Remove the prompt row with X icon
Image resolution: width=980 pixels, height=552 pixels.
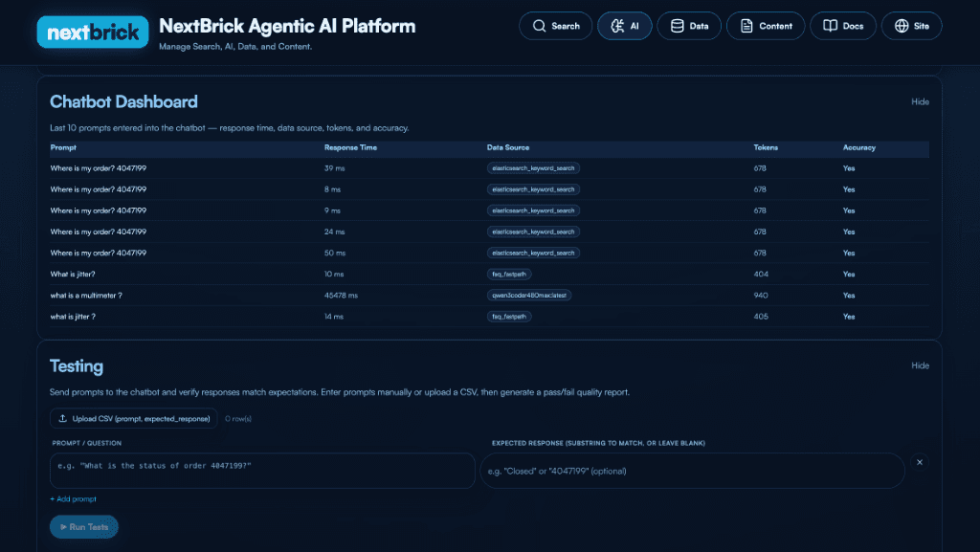[920, 462]
